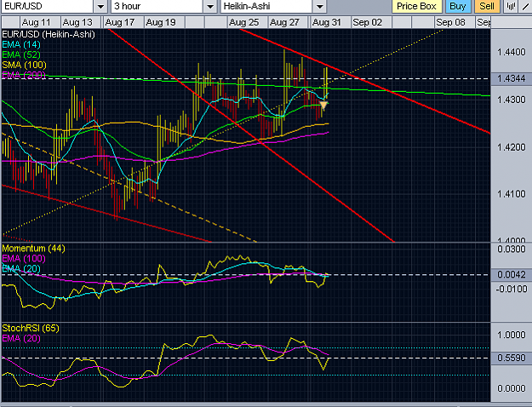The height and width of the screenshot is (407, 532).
Task: Click the Momentum (44) indicator label
Action: pyautogui.click(x=33, y=249)
